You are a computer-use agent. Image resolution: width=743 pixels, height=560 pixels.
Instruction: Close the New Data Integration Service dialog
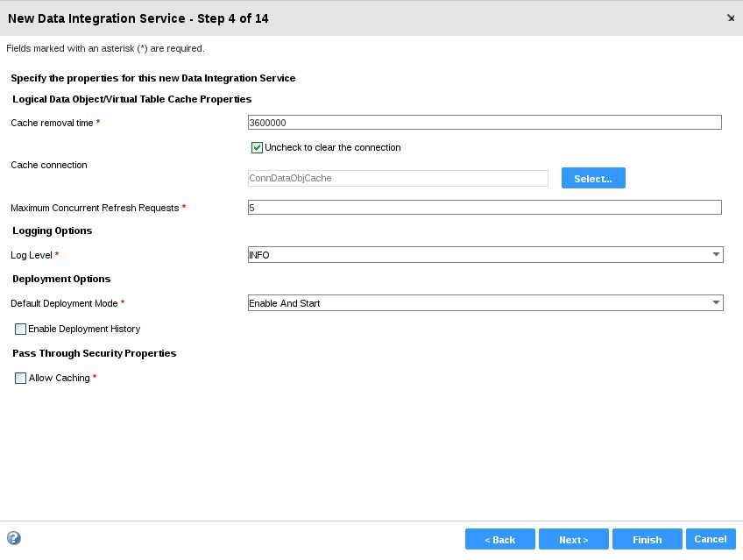click(731, 18)
